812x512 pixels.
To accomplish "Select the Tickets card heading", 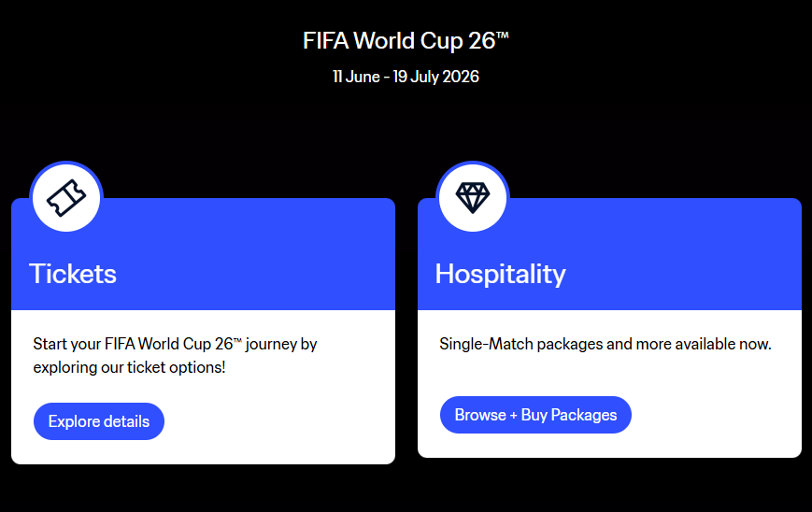I will 73,274.
